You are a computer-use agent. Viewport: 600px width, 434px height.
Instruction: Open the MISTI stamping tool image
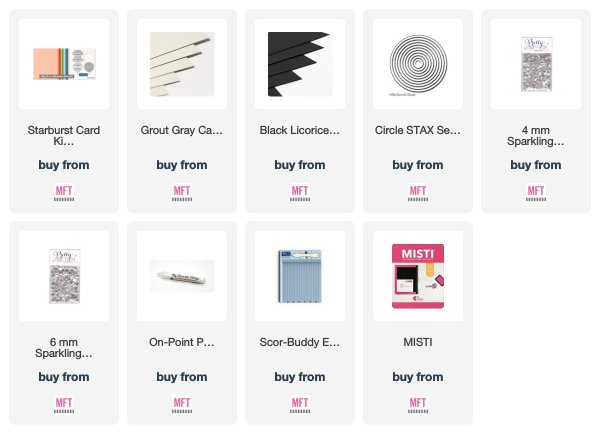pos(418,276)
